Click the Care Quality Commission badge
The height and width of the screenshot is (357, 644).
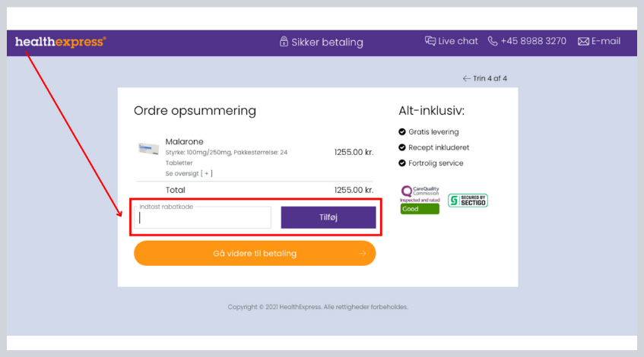click(420, 193)
